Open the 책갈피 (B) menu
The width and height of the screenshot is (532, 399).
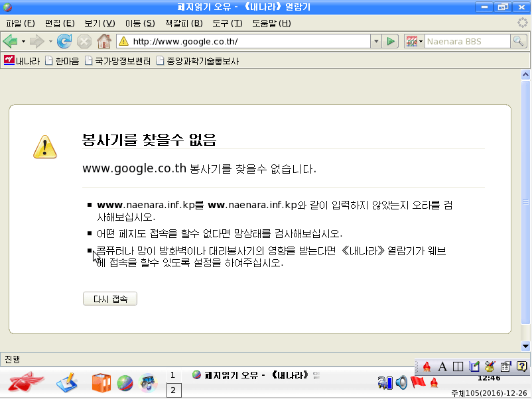point(184,23)
